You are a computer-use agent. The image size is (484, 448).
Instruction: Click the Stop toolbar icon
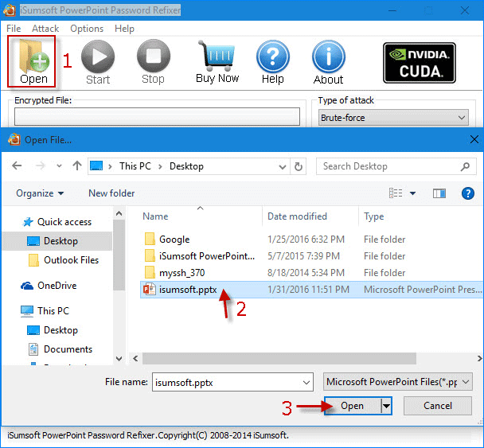pyautogui.click(x=153, y=62)
